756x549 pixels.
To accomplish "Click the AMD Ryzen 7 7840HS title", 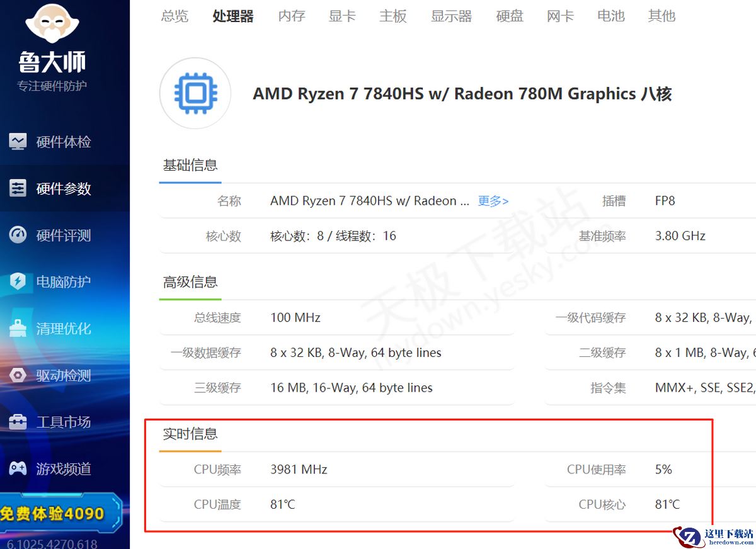I will tap(462, 94).
